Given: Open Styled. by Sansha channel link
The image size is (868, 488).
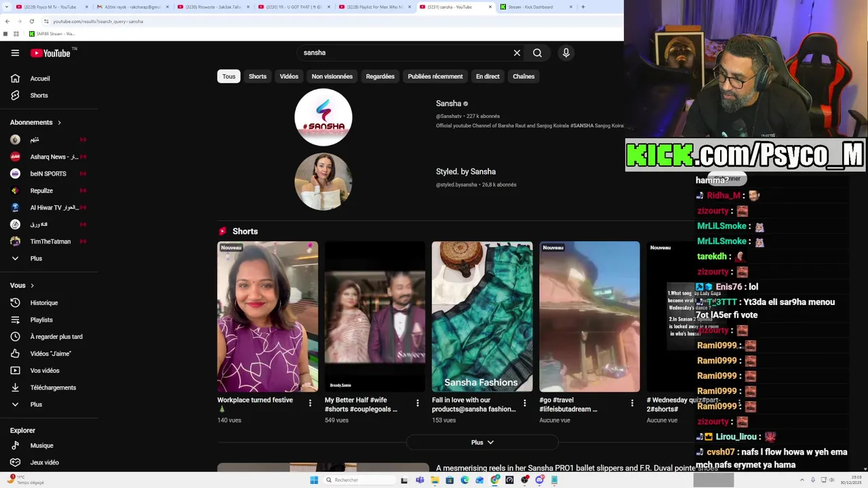Looking at the screenshot, I should pos(466,171).
